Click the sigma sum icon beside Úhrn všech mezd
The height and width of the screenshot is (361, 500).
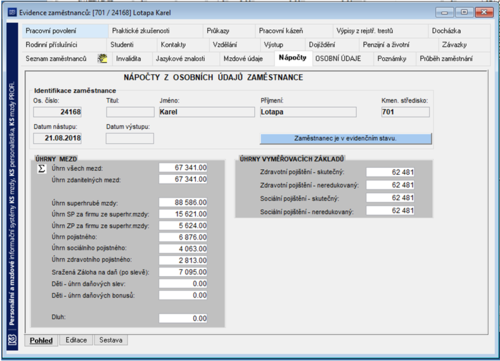41,169
